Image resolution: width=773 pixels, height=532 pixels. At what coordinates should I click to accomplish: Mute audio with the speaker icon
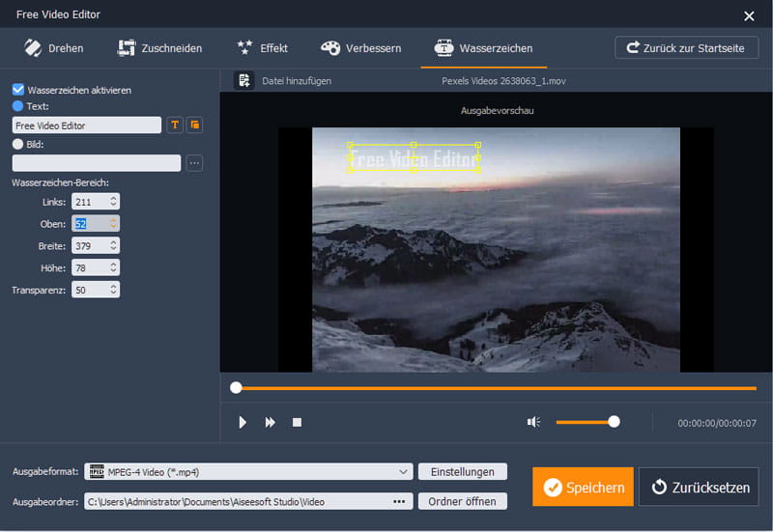tap(533, 422)
